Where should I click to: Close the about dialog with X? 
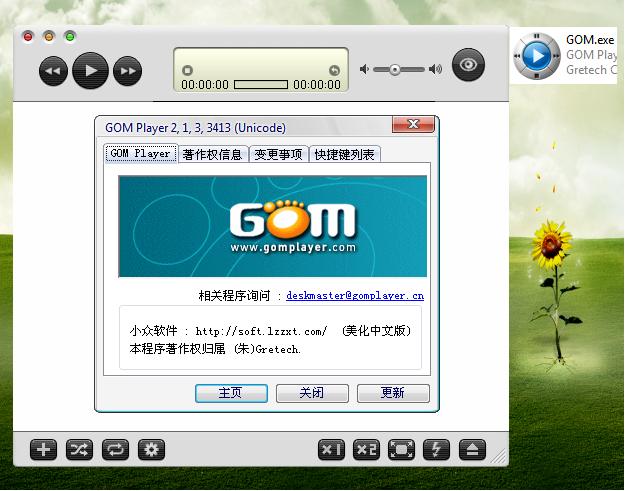pyautogui.click(x=413, y=124)
